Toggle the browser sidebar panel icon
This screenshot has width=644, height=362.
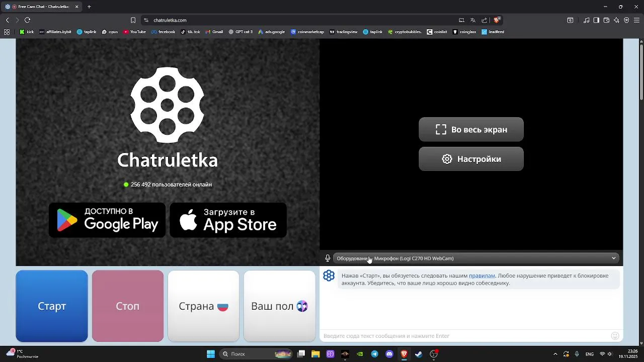point(596,20)
